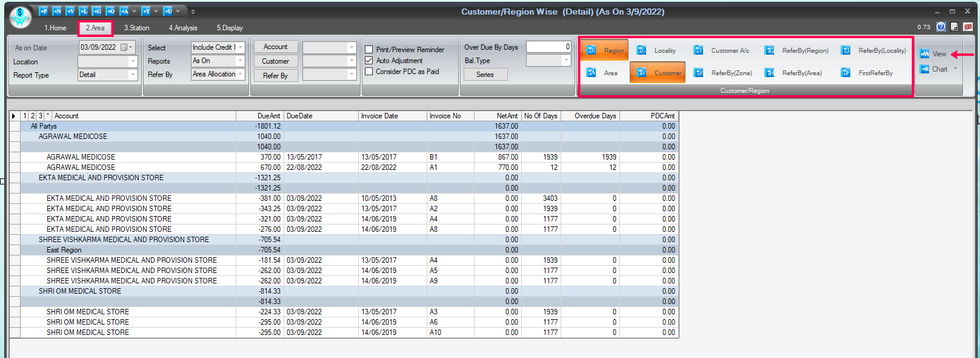The image size is (980, 358).
Task: Open the 5.Display tab
Action: coord(230,28)
